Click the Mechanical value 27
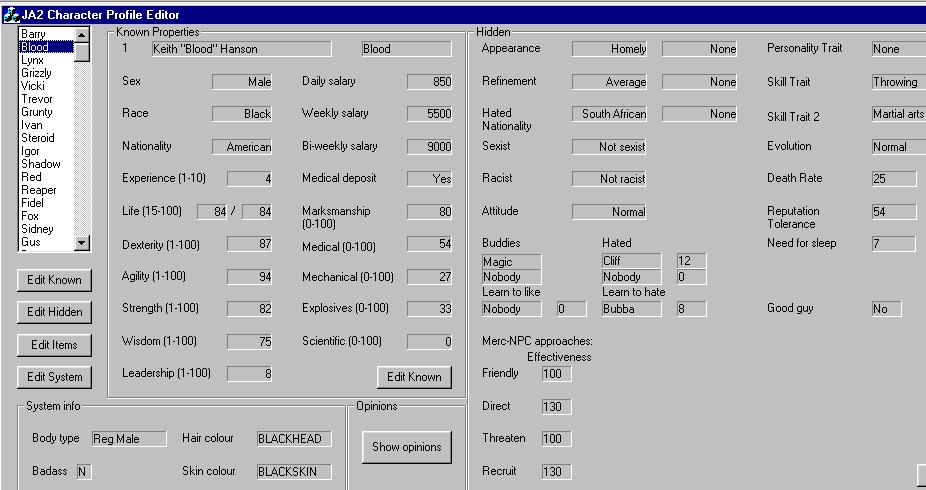 point(429,276)
